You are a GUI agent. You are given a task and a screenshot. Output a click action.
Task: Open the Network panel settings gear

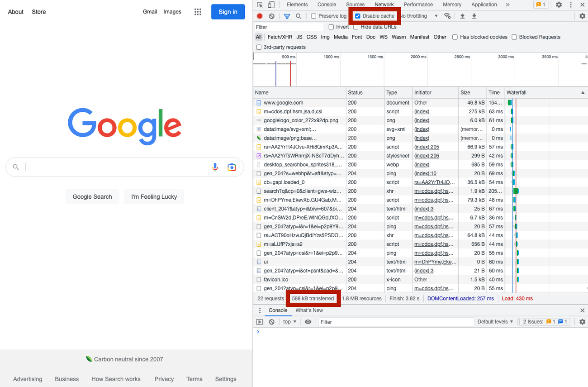[x=582, y=16]
